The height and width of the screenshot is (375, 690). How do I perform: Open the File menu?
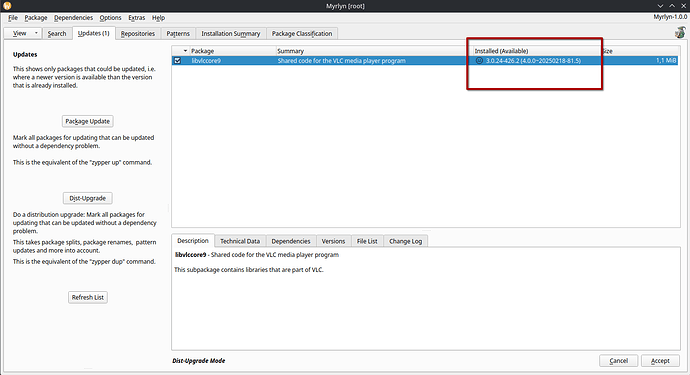13,18
